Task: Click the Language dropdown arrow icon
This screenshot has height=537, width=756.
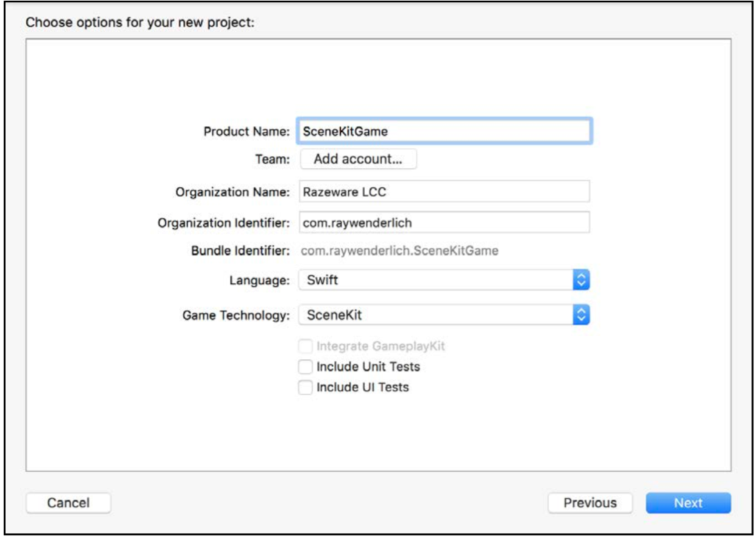Action: (x=582, y=280)
